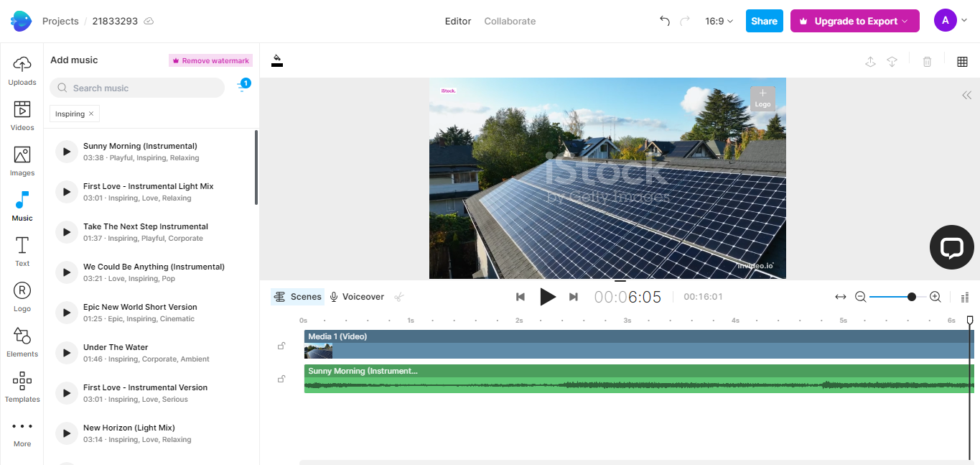
Task: Select the Text tool in sidebar
Action: tap(22, 252)
